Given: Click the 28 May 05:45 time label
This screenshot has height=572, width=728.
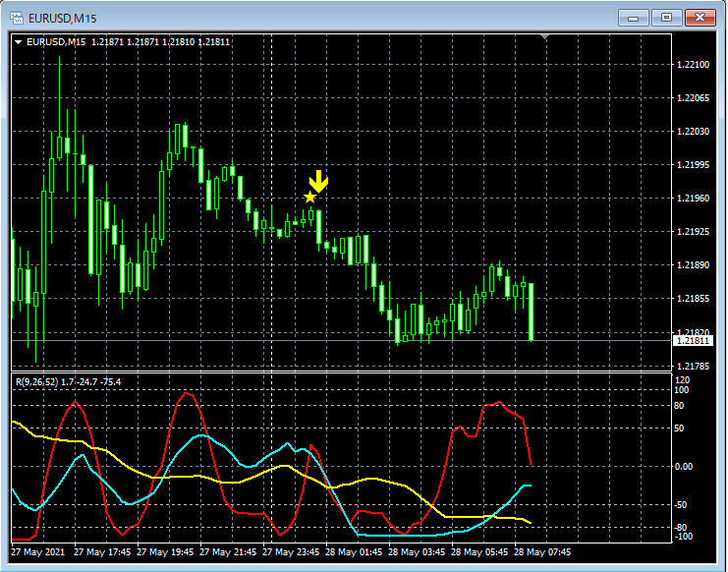Looking at the screenshot, I should (479, 552).
